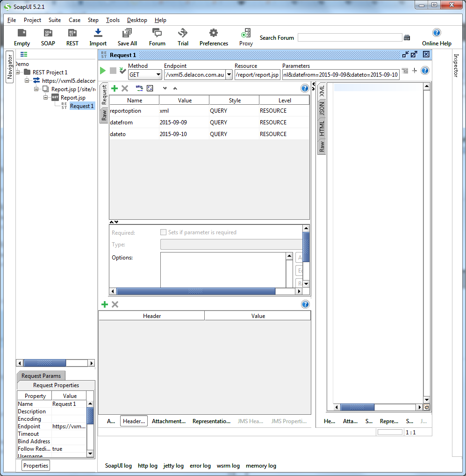
Task: Click the navigator list view icon
Action: [24, 54]
